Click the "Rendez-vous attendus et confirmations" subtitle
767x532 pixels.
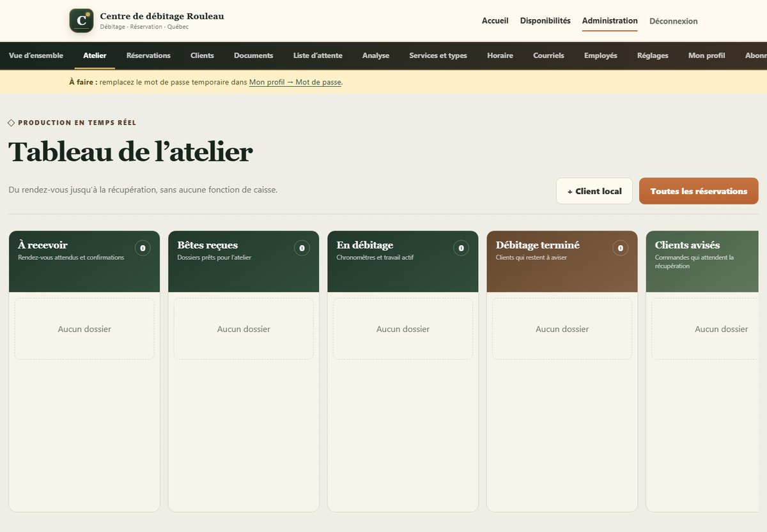(x=71, y=257)
